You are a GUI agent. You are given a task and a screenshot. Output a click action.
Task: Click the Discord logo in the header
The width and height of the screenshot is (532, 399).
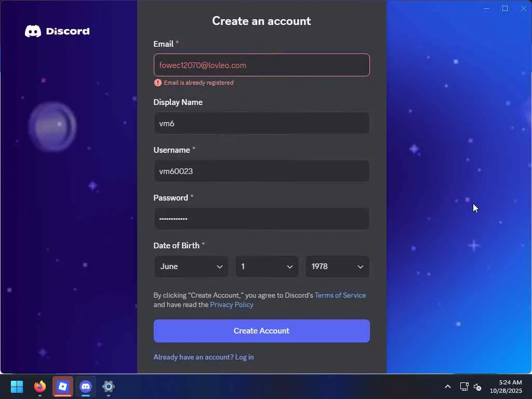tap(57, 31)
